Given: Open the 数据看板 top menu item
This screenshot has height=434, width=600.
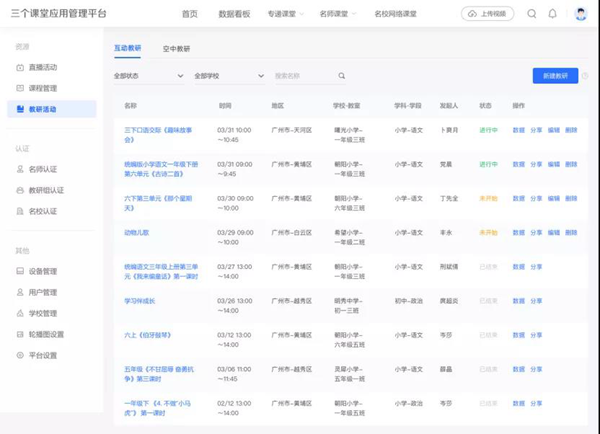Looking at the screenshot, I should pos(235,14).
